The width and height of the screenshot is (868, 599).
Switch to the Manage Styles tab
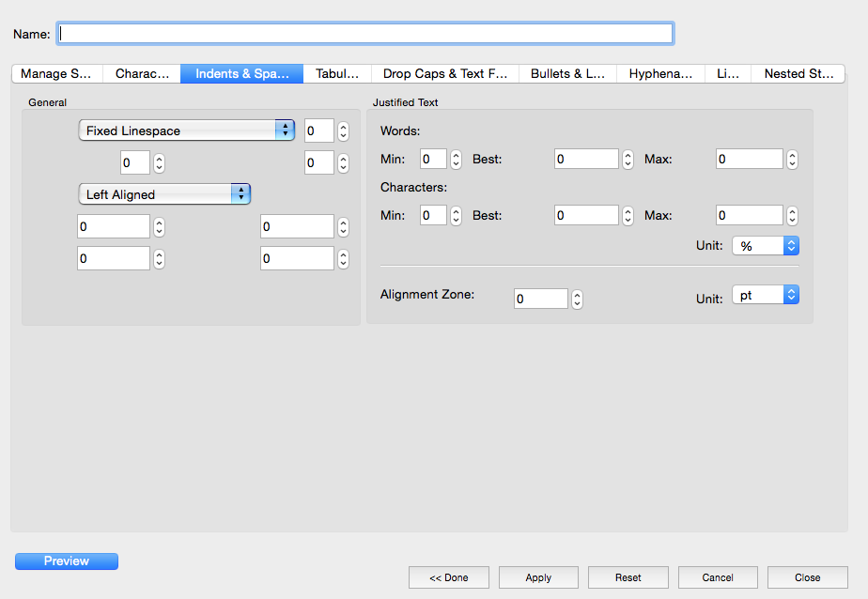coord(56,74)
